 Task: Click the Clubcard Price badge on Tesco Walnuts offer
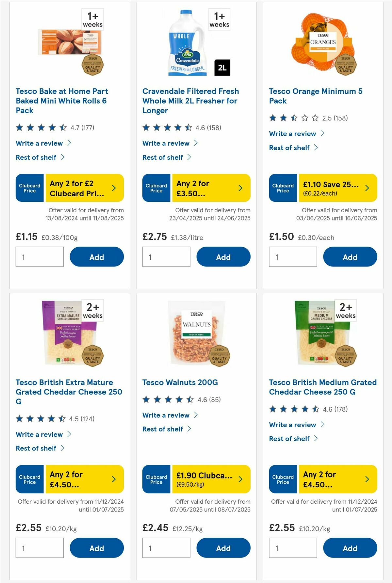156,479
